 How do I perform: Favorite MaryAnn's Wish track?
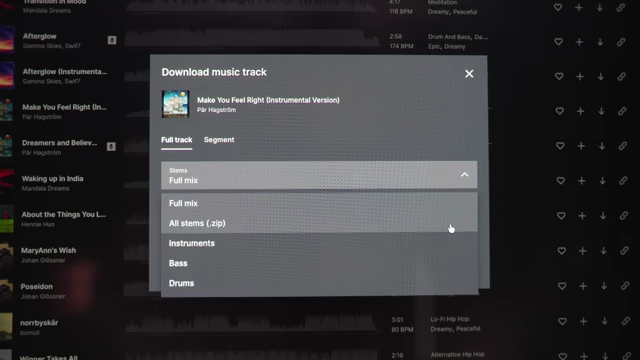562,251
